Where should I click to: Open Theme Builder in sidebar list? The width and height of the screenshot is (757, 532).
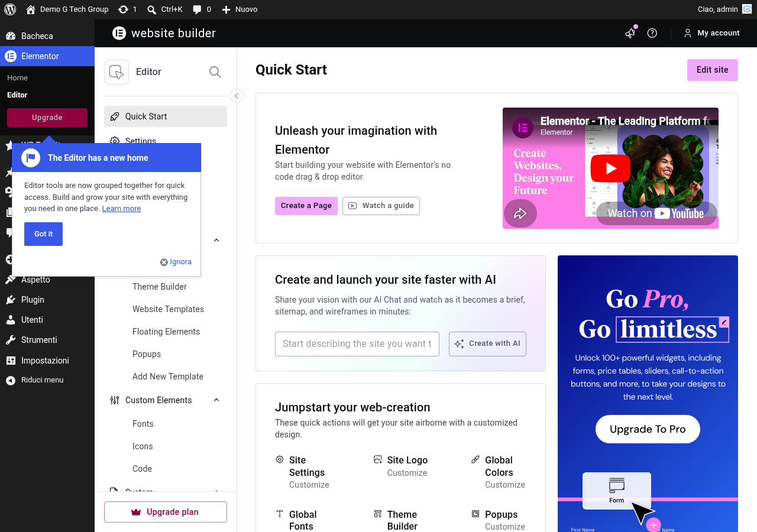tap(160, 287)
